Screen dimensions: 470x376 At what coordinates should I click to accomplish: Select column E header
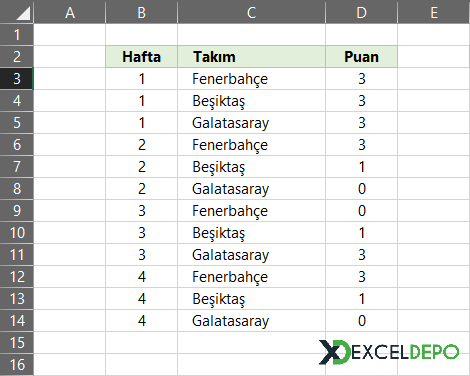(x=434, y=12)
